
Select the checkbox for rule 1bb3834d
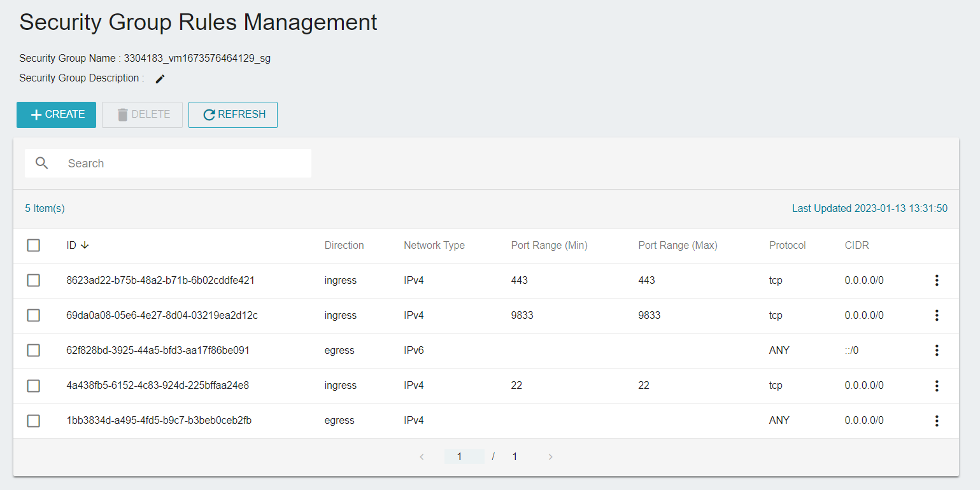34,421
